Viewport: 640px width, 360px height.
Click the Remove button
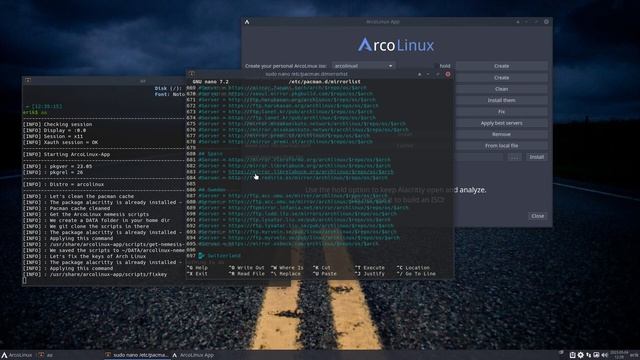[501, 134]
